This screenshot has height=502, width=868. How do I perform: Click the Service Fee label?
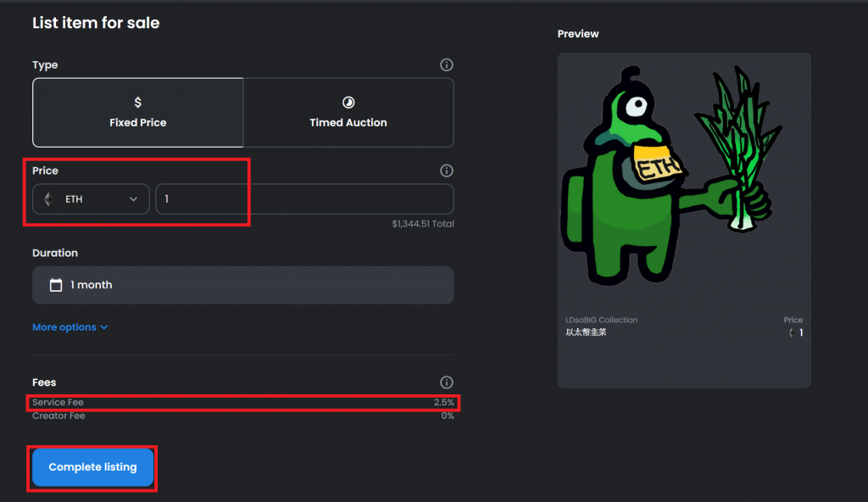(x=58, y=402)
